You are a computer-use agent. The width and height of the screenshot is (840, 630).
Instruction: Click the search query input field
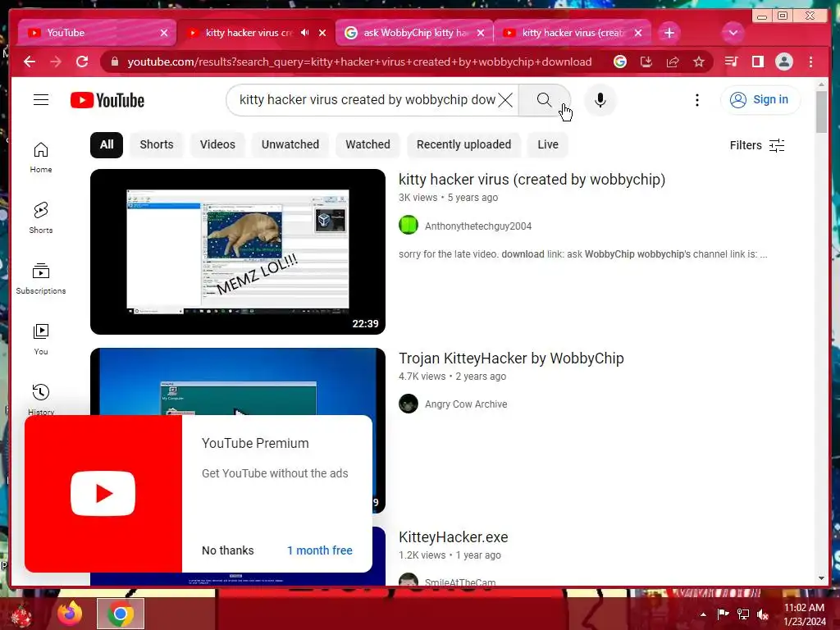[x=367, y=99]
